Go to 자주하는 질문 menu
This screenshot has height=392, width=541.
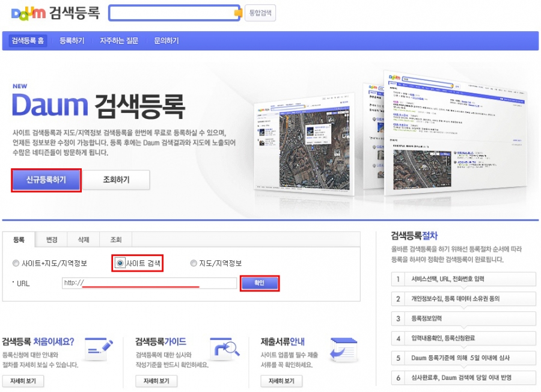pyautogui.click(x=119, y=41)
